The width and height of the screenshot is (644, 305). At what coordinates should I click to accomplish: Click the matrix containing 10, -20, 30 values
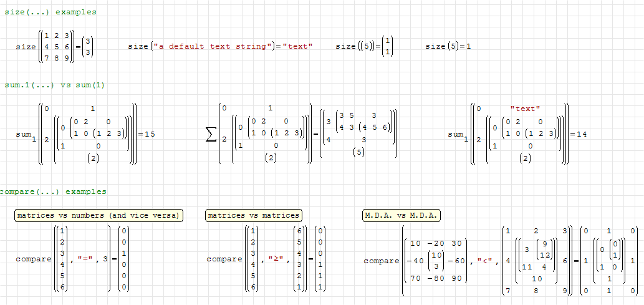437,261
